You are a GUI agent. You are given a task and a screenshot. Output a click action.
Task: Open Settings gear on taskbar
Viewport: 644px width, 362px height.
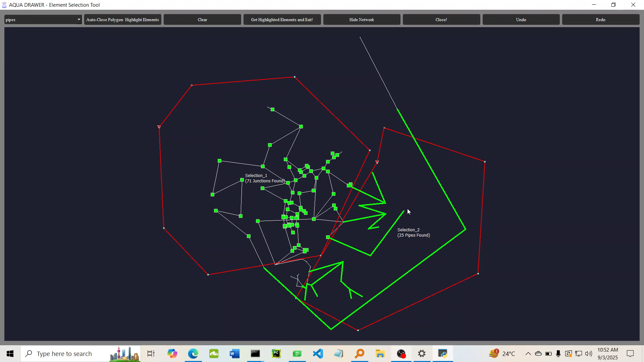(422, 354)
